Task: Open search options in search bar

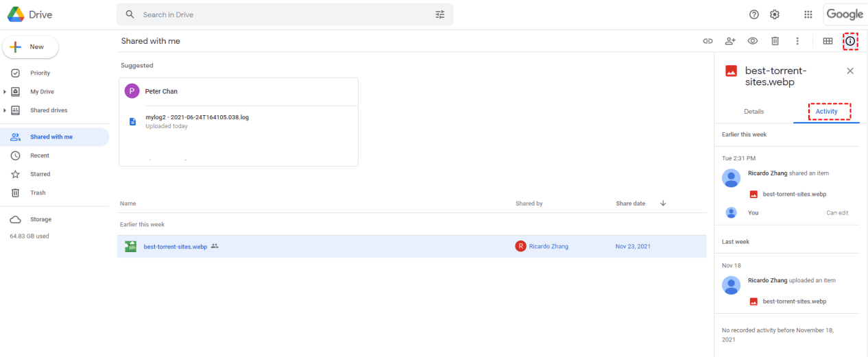Action: pos(440,14)
